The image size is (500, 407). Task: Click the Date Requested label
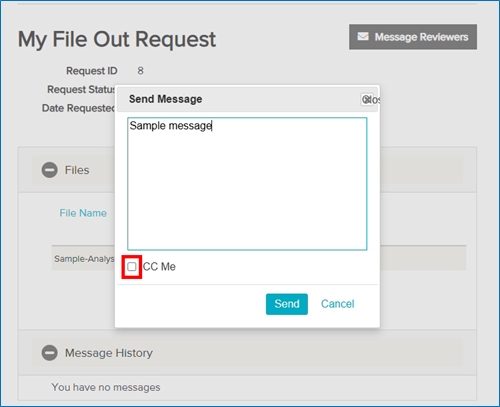pyautogui.click(x=78, y=108)
